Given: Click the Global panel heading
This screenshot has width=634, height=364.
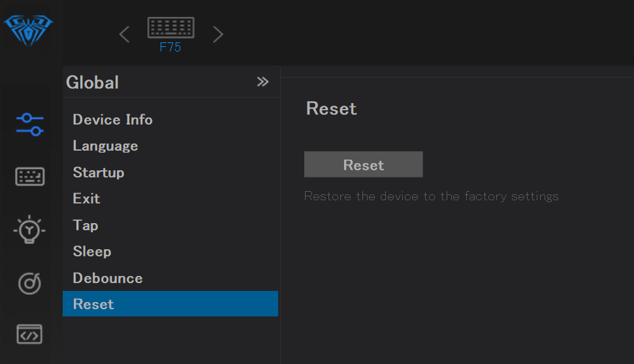Looking at the screenshot, I should (92, 83).
